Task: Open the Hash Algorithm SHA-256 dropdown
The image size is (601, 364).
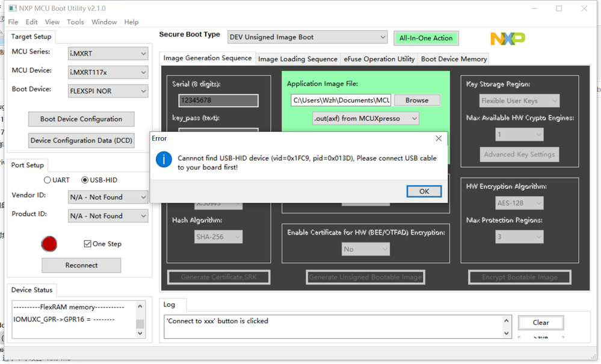Action: click(x=218, y=237)
